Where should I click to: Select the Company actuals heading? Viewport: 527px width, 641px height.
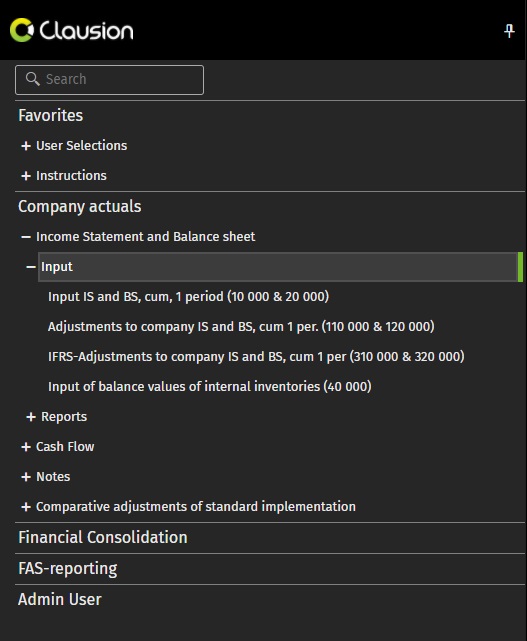click(x=80, y=206)
